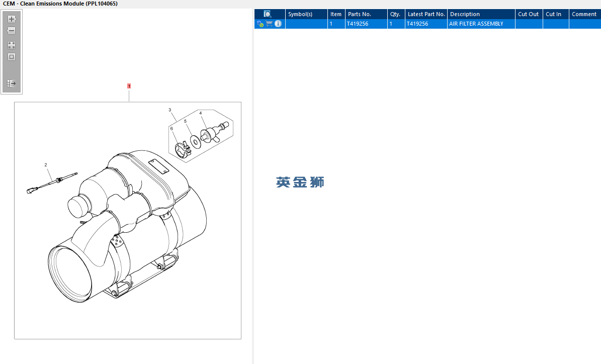
Task: Select the AIR FILTER ASSEMBLY description cell
Action: [x=481, y=24]
